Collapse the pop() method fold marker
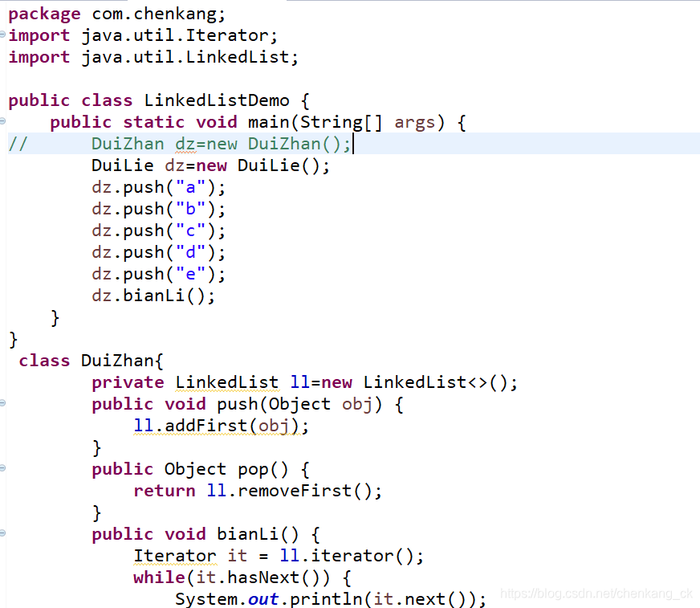The width and height of the screenshot is (700, 608). pos(2,467)
